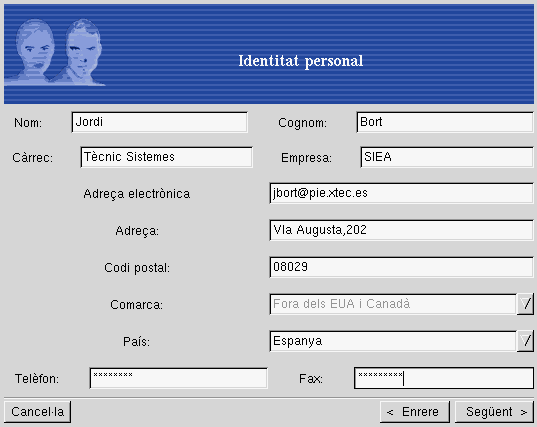The image size is (537, 427).
Task: Select the email field jbort@pie.xtec.es
Action: [x=401, y=193]
